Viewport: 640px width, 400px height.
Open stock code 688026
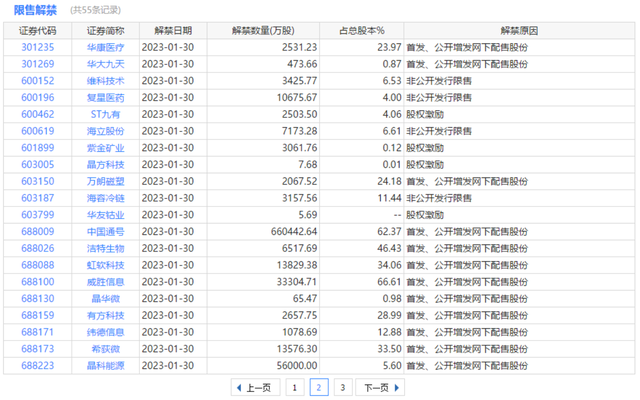coord(38,248)
